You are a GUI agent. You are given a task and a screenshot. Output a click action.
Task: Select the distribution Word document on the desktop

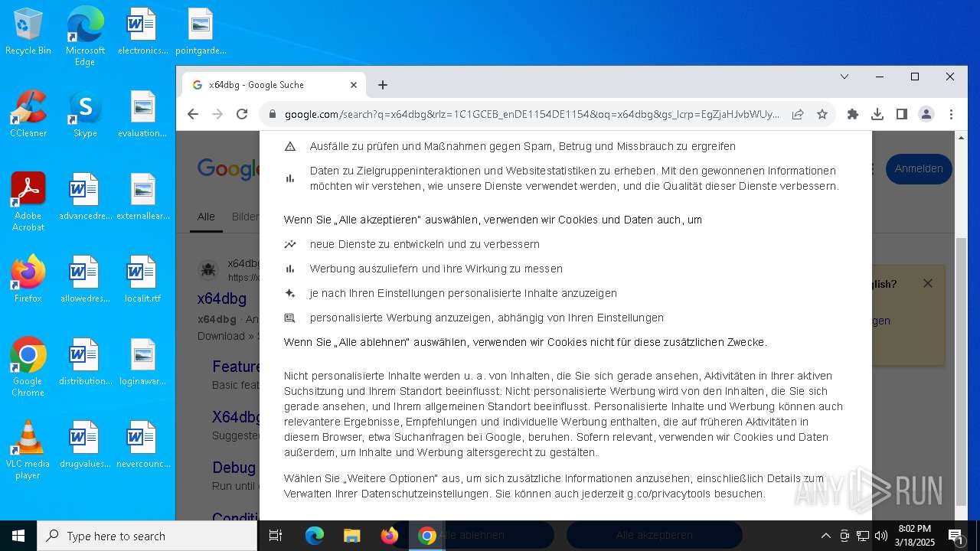tap(85, 362)
